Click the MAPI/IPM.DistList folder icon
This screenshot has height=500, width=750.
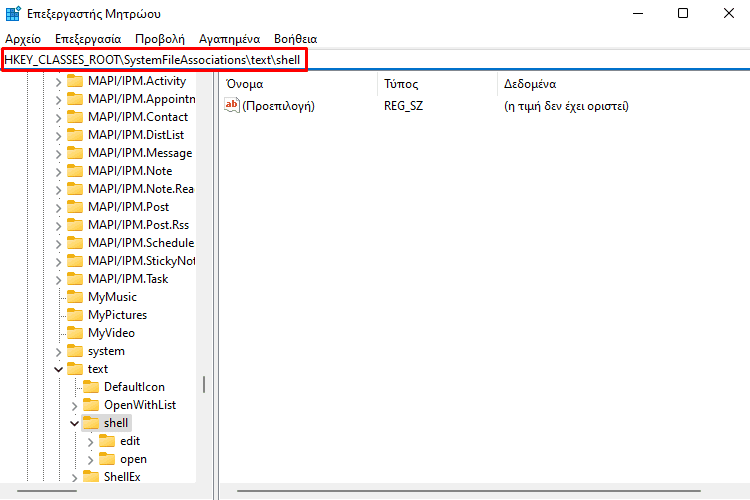(x=75, y=134)
